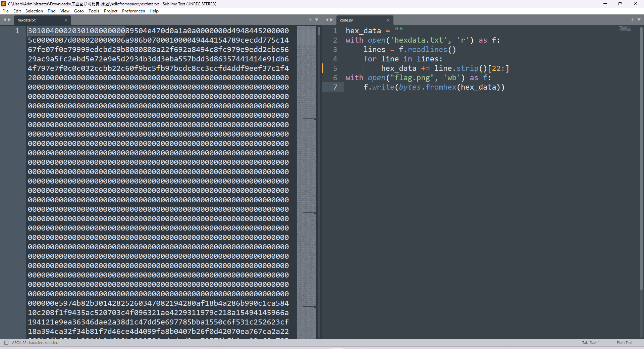
Task: Go to next tab in right pane
Action: click(332, 20)
